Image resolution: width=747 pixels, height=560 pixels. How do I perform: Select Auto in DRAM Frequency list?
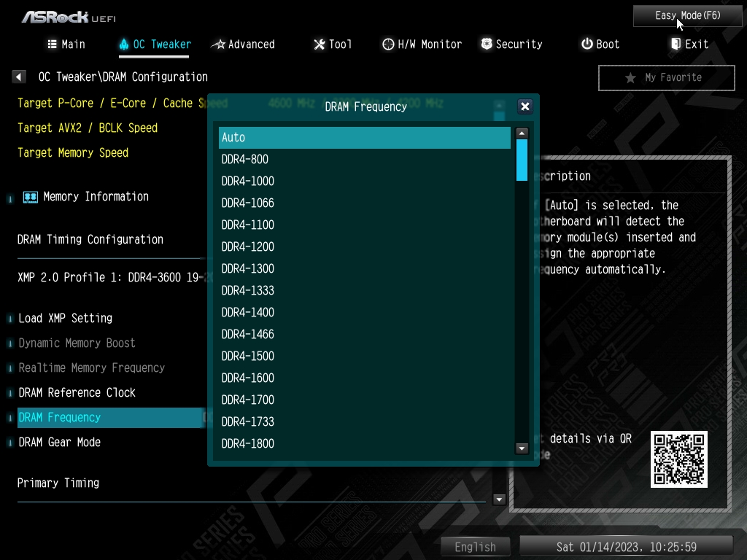(x=365, y=138)
